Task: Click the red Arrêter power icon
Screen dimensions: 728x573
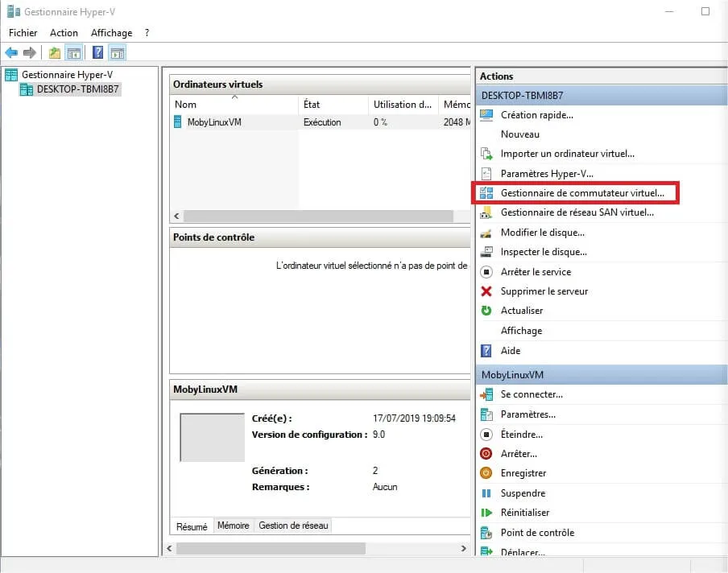Action: pos(486,453)
